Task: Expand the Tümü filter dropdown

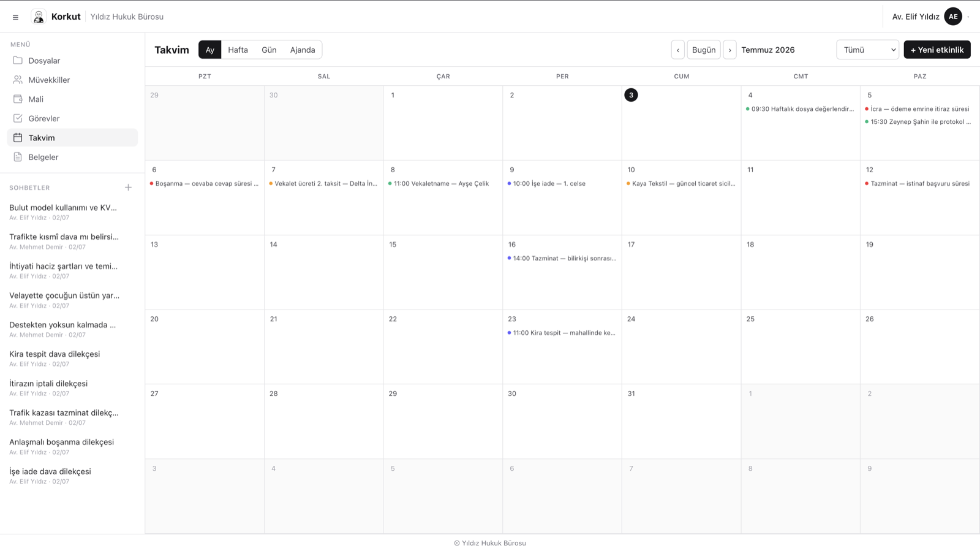Action: click(x=867, y=50)
